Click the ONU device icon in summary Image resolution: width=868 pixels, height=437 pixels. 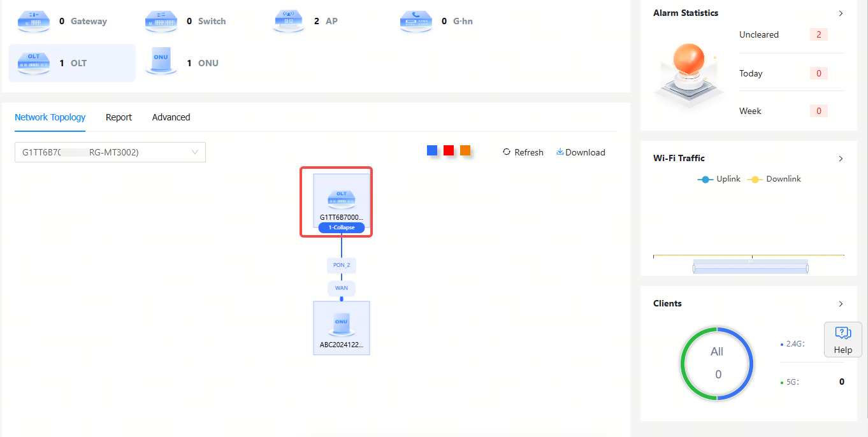[161, 62]
